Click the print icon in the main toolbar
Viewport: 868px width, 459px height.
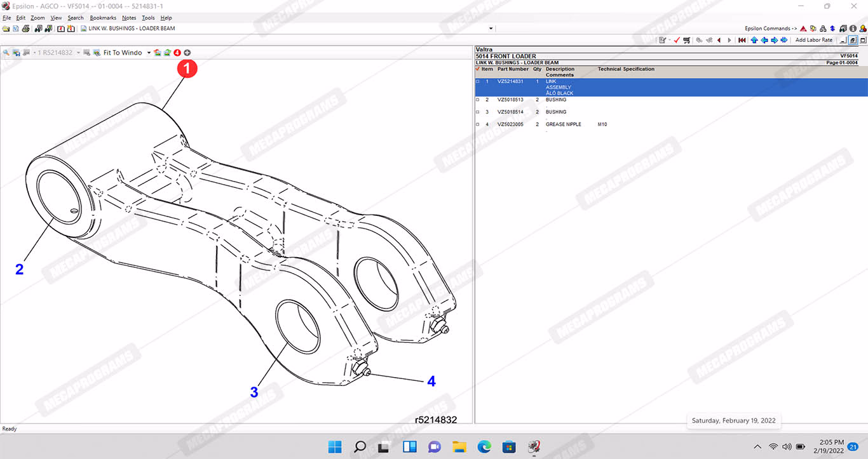[25, 29]
